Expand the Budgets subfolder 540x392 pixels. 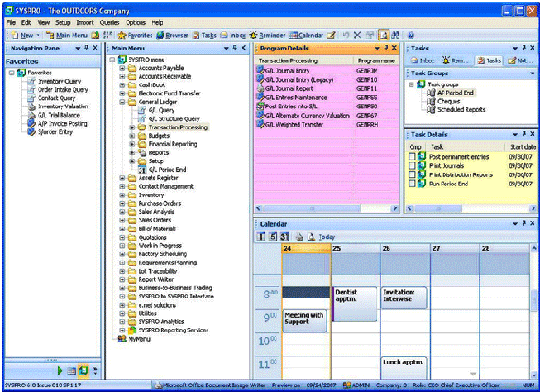(132, 136)
